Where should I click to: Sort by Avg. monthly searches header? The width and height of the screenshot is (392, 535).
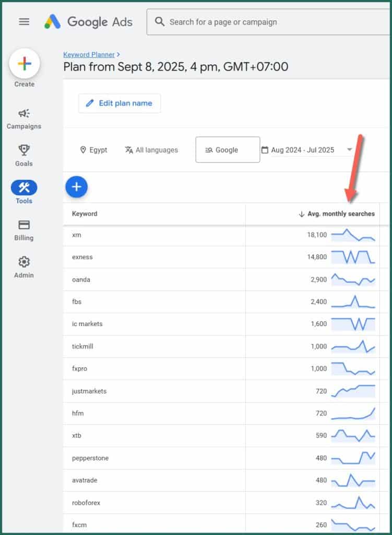(x=337, y=214)
